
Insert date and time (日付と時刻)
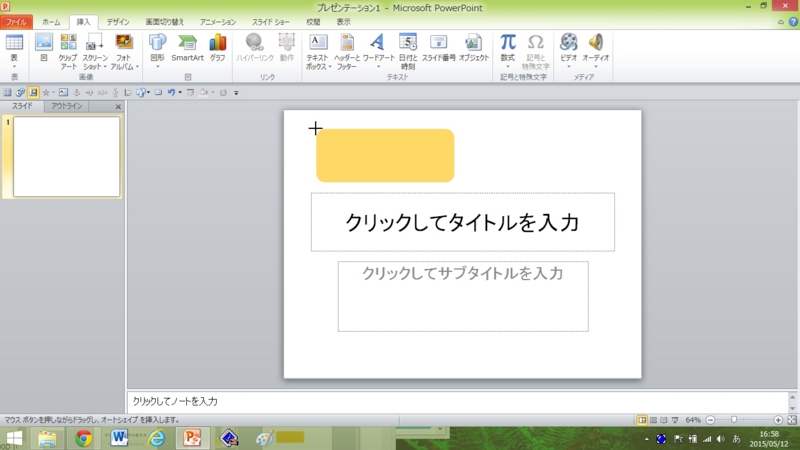pos(408,52)
